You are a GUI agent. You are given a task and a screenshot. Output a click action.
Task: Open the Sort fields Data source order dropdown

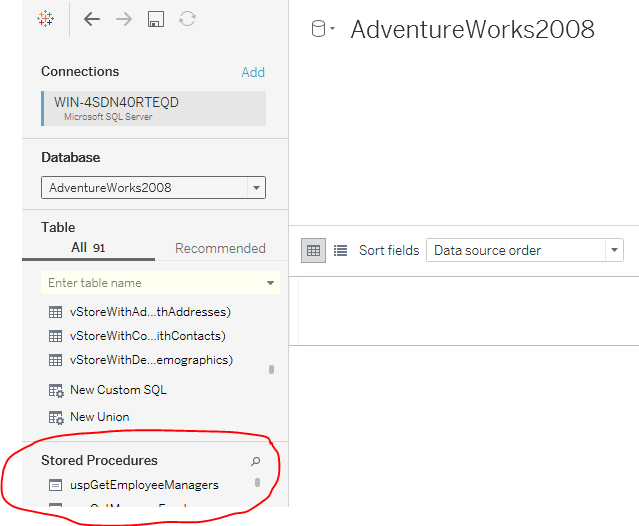525,250
